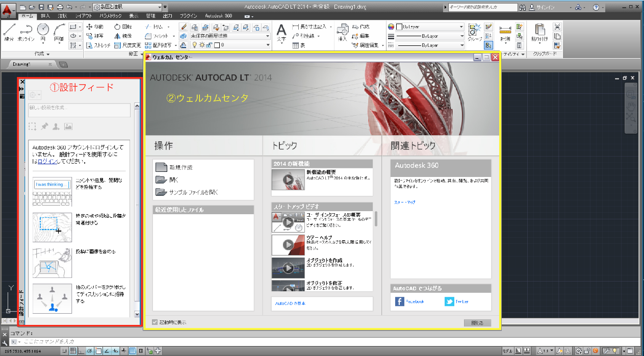
Task: Click the Mirror (鏡像) tool
Action: point(123,36)
